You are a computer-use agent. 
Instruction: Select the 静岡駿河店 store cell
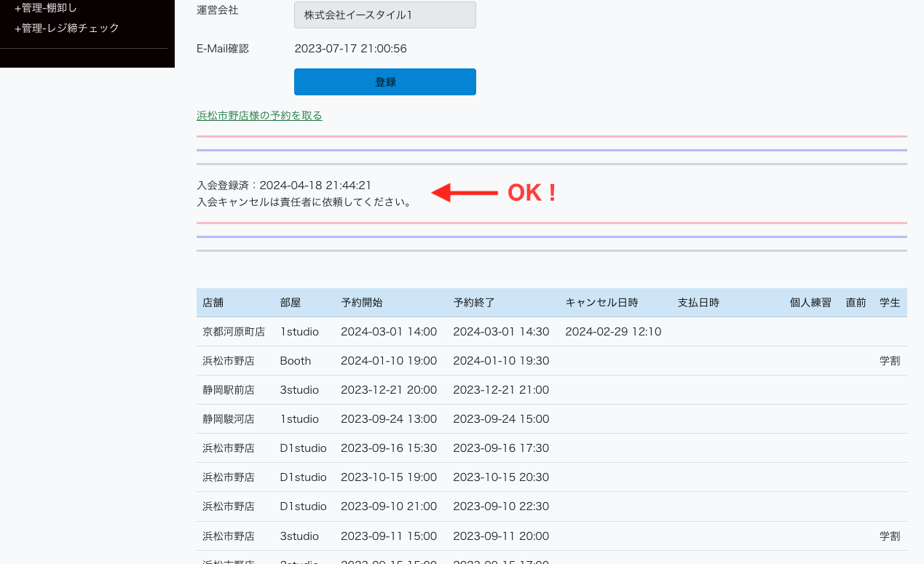point(229,419)
